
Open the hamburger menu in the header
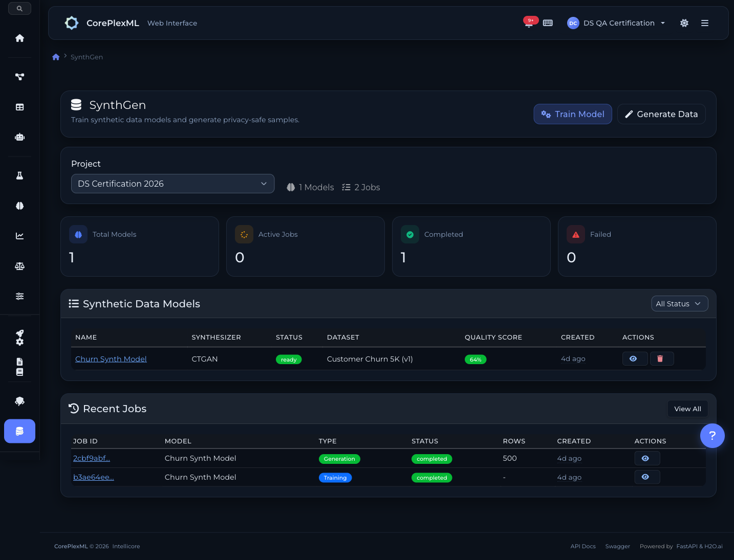coord(705,23)
